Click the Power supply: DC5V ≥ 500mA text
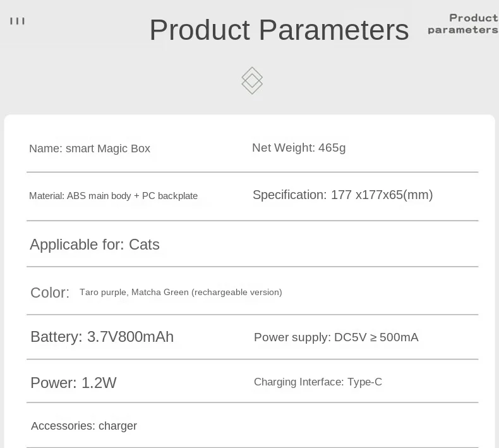The image size is (499, 448). point(336,337)
